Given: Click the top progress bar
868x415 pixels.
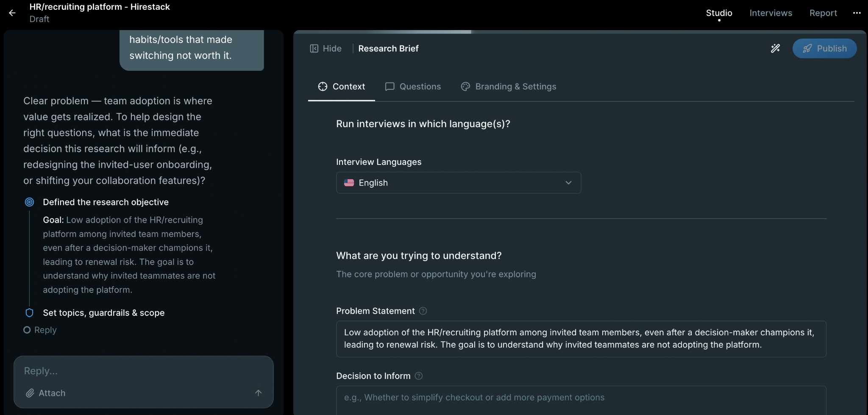Looking at the screenshot, I should (580, 32).
